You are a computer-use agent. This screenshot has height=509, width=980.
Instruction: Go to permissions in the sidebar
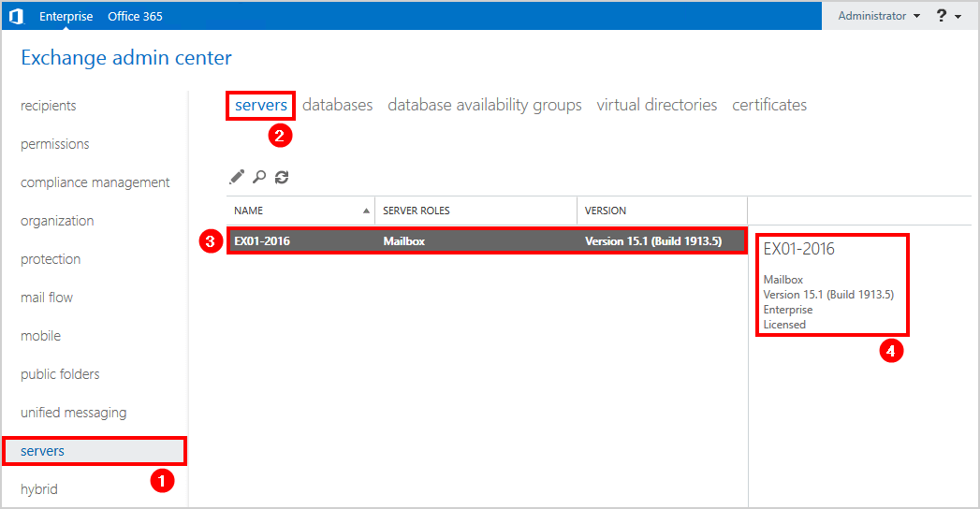[55, 144]
